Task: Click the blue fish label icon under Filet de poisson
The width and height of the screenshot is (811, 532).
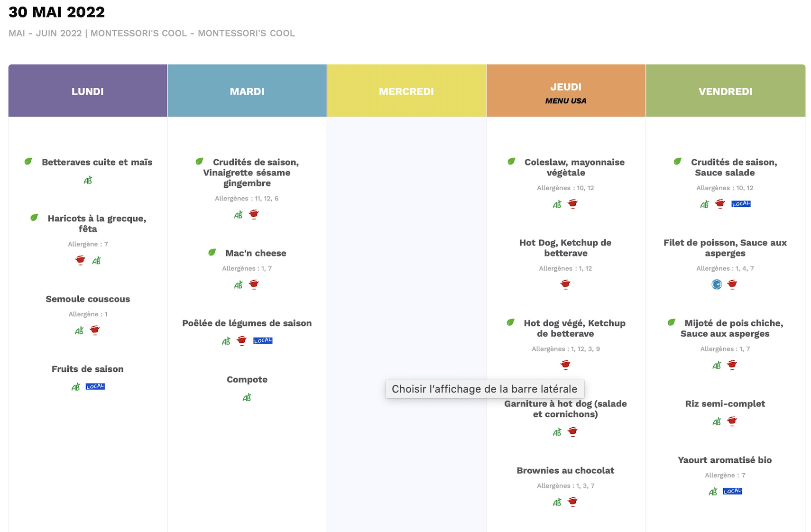Action: click(717, 284)
